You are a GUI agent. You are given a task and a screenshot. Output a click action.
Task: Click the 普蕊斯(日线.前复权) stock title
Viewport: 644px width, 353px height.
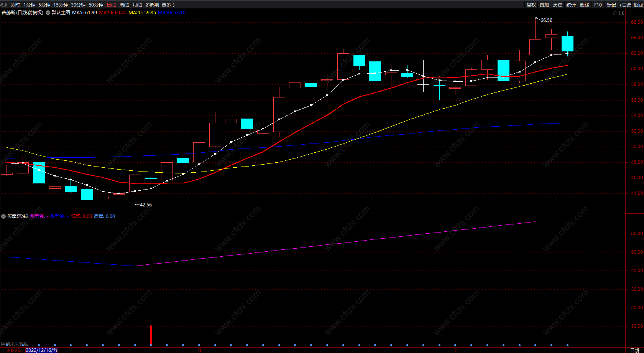23,13
